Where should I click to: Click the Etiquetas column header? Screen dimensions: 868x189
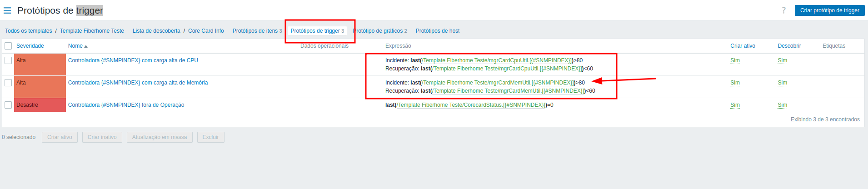(834, 46)
